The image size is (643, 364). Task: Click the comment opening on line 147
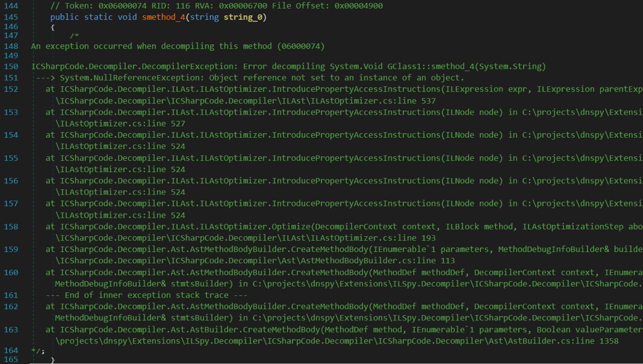pyautogui.click(x=74, y=36)
